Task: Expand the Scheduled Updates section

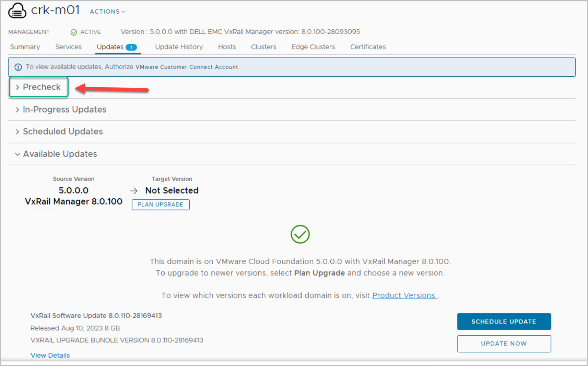Action: (x=59, y=131)
